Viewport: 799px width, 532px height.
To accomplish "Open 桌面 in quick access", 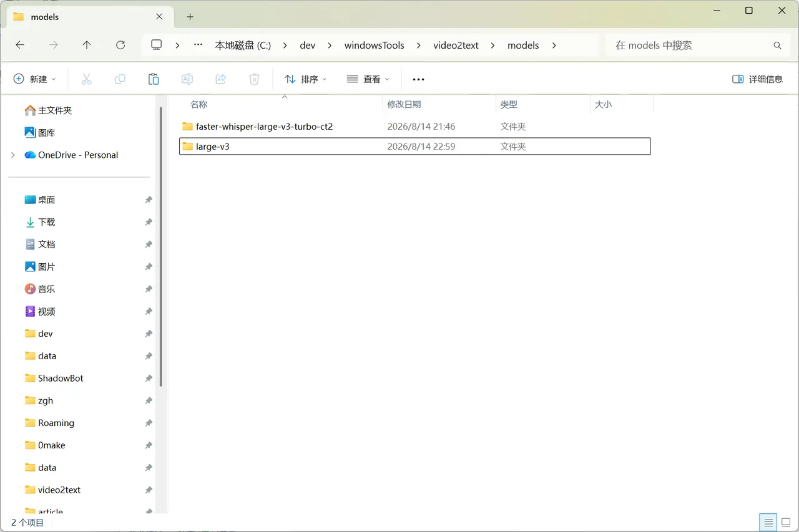I will (40, 200).
